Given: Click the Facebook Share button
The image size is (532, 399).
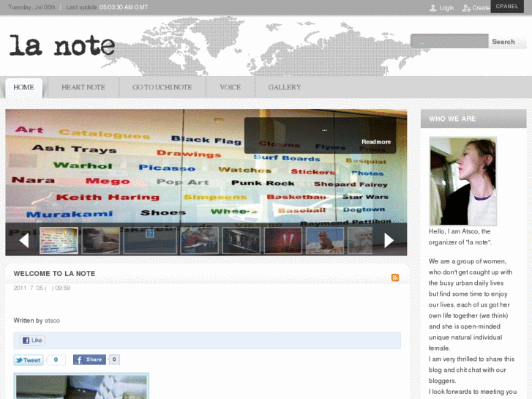Looking at the screenshot, I should coord(89,359).
